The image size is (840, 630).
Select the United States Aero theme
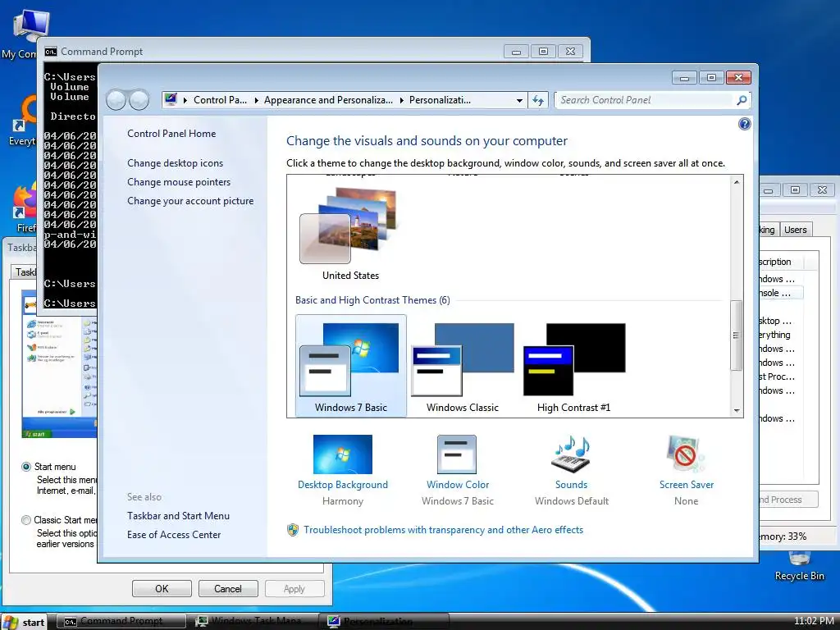(x=350, y=233)
